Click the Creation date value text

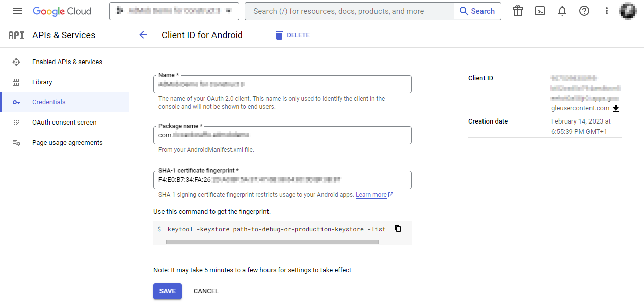[x=581, y=127]
